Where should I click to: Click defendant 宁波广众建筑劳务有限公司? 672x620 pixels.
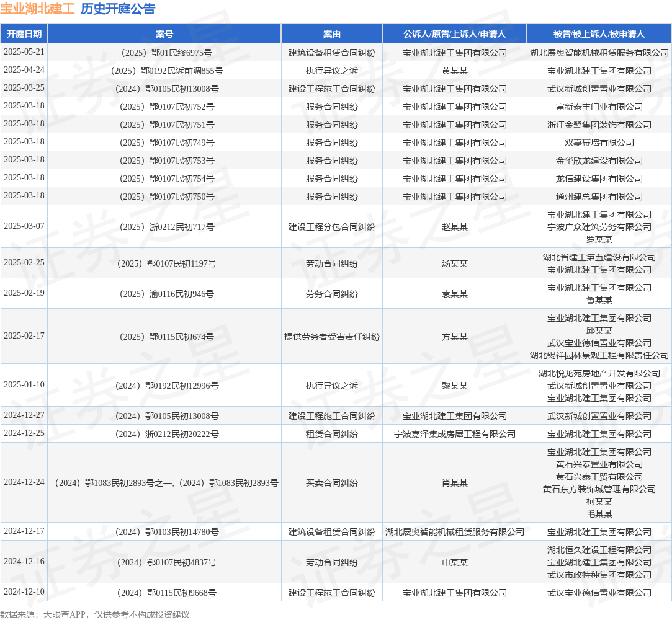coord(599,227)
